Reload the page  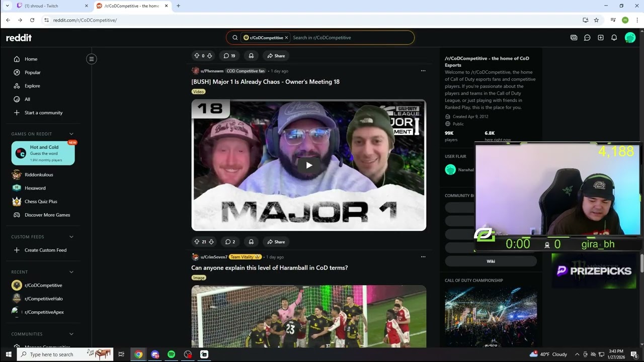click(32, 20)
